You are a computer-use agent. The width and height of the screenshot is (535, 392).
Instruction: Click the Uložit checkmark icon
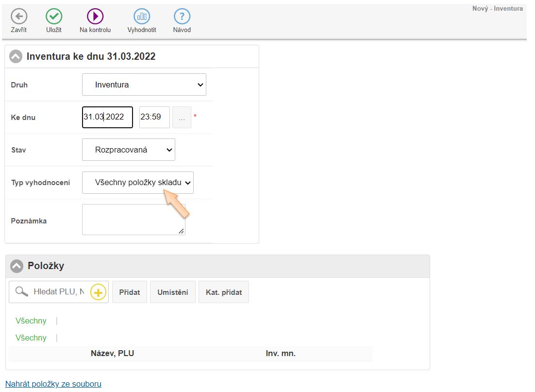coord(54,17)
